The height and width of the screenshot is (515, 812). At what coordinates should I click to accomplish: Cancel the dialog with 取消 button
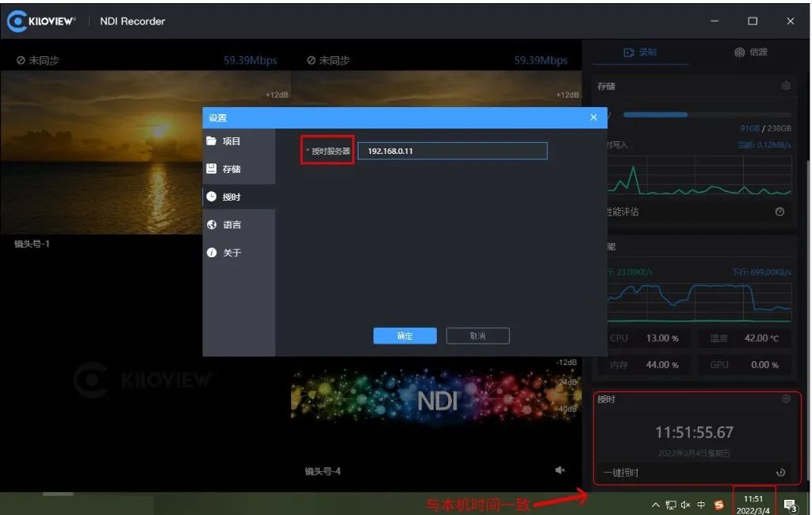(x=477, y=336)
